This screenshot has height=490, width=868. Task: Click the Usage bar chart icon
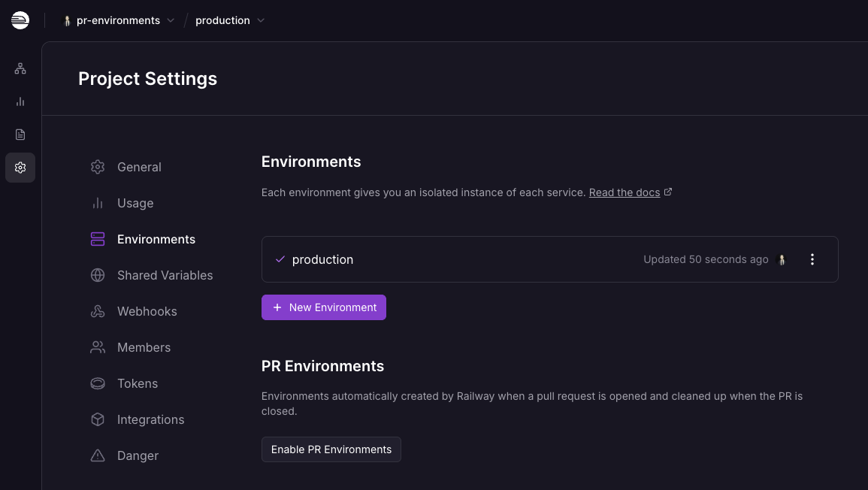click(98, 203)
